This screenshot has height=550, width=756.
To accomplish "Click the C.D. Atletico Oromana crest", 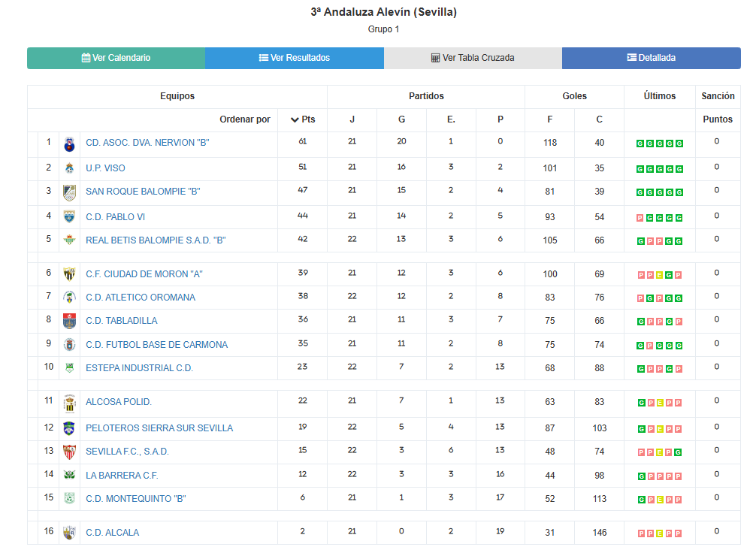I will (69, 298).
